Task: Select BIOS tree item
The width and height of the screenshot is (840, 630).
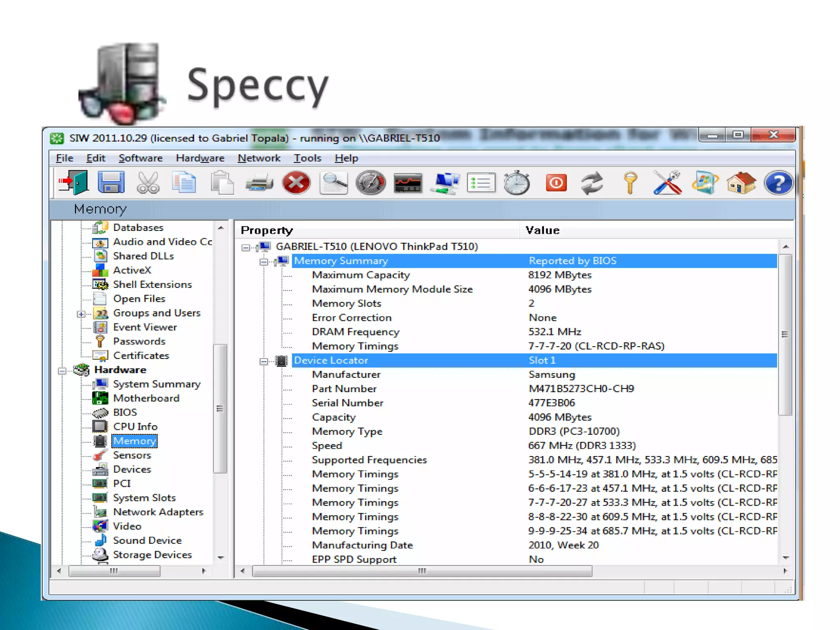Action: [x=125, y=412]
